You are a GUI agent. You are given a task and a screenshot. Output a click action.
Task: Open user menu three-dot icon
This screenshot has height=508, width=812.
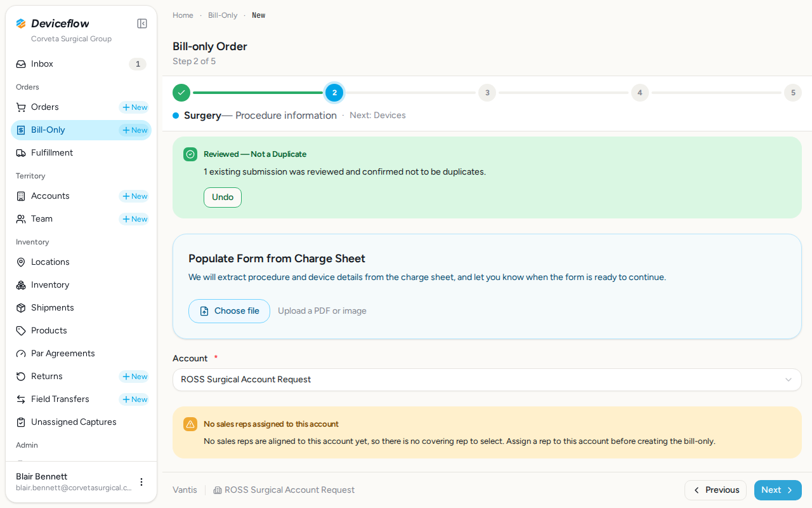point(141,482)
